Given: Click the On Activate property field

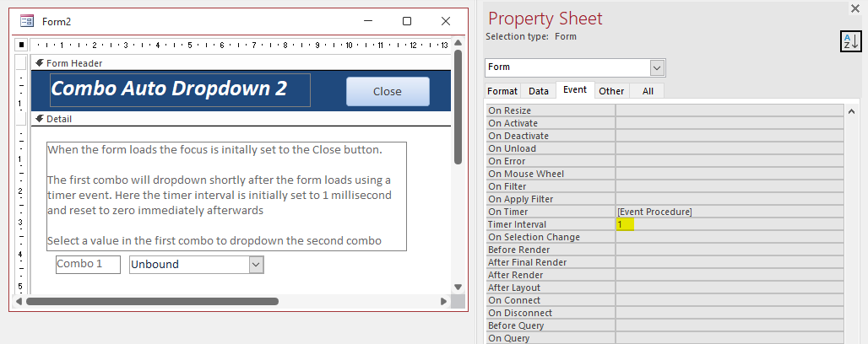Looking at the screenshot, I should click(730, 123).
